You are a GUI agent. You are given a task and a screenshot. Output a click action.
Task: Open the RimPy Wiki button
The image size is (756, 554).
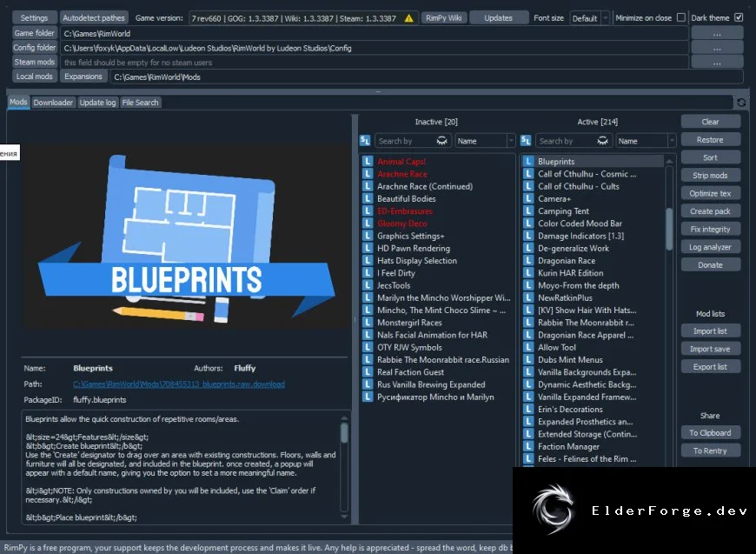click(x=443, y=18)
